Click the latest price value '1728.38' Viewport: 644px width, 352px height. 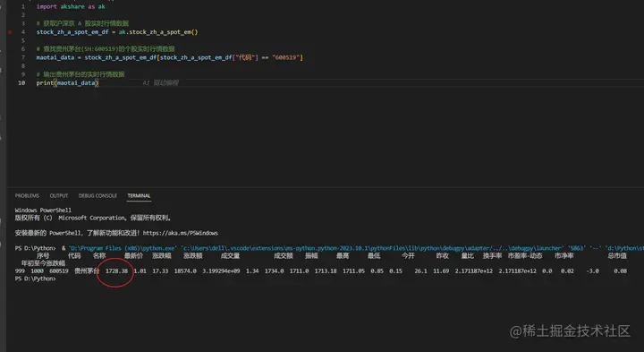(116, 271)
